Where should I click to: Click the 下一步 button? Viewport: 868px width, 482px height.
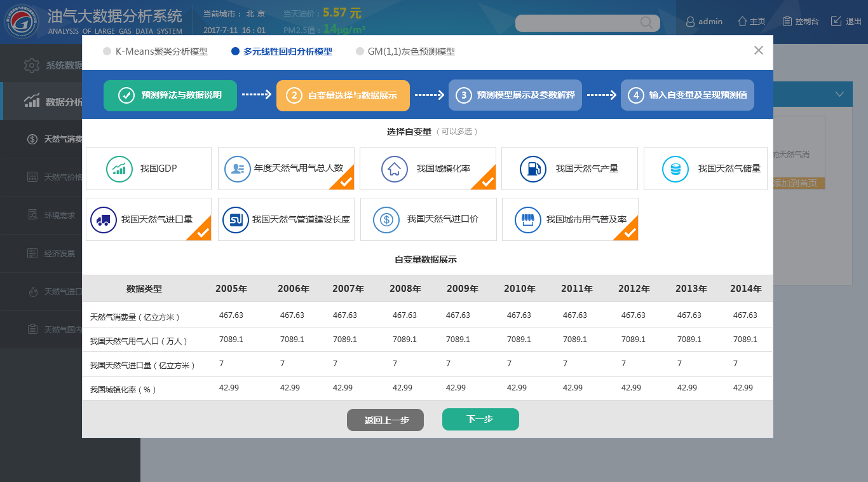click(x=480, y=419)
